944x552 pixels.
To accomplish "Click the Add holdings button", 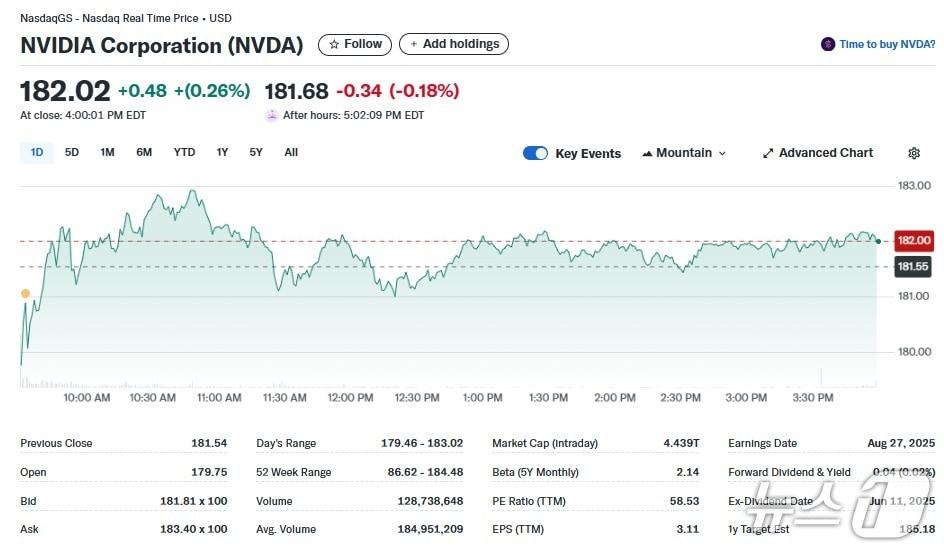I will pos(454,45).
